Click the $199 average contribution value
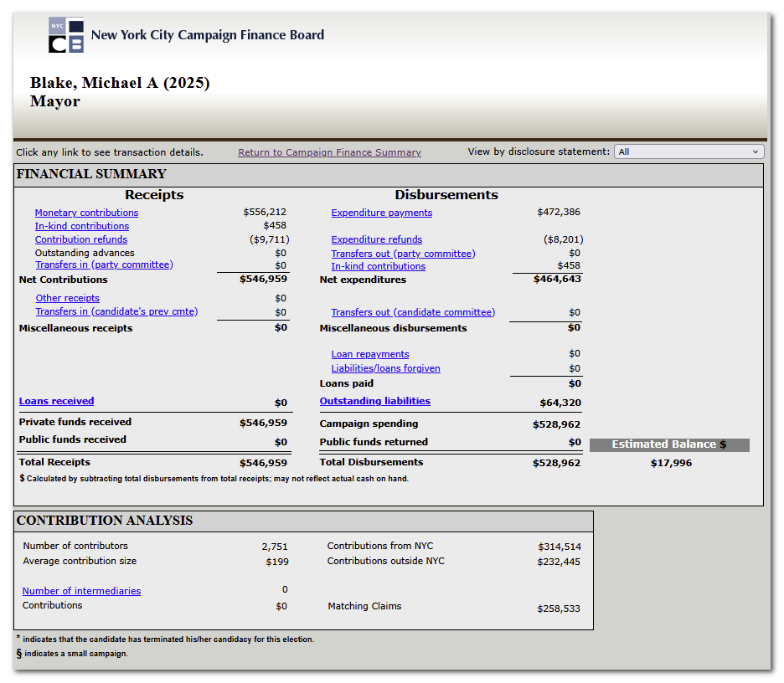This screenshot has height=683, width=784. pos(277,562)
